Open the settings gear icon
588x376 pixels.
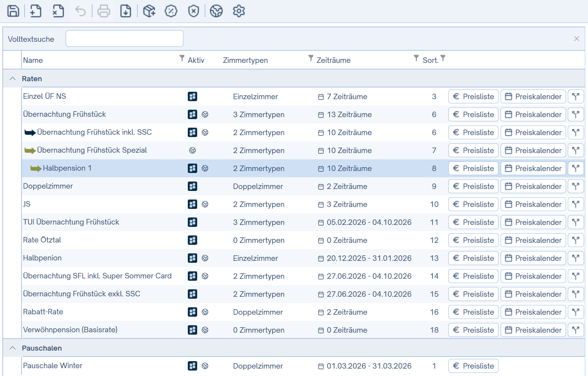tap(239, 11)
